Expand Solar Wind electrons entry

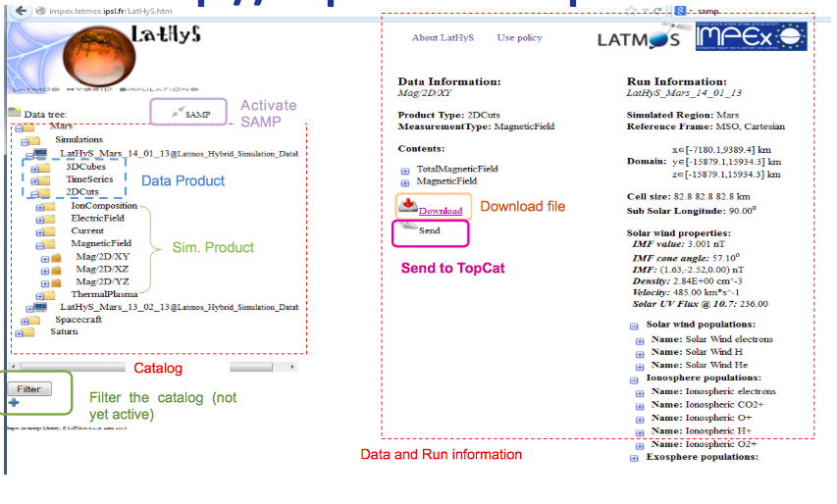pyautogui.click(x=640, y=341)
